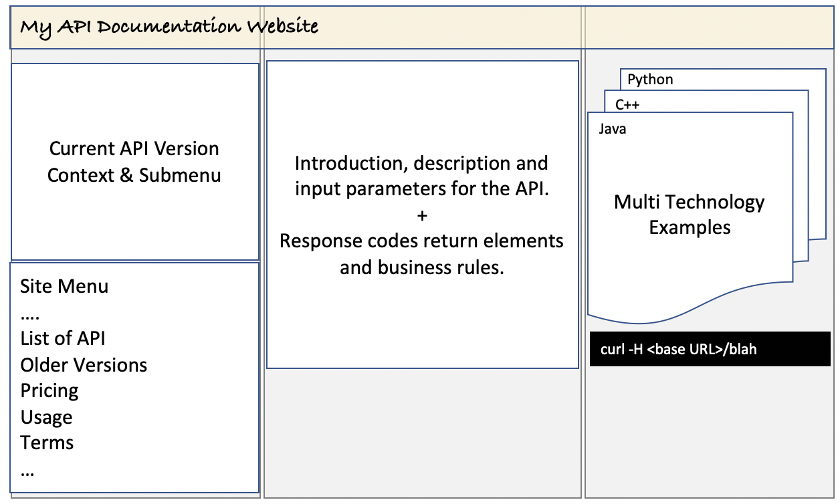This screenshot has height=504, width=840.
Task: Click the Terms link in site menu
Action: [x=47, y=443]
